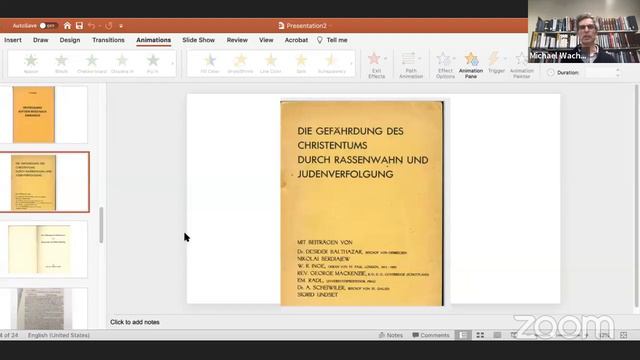This screenshot has width=640, height=360.
Task: Click the Tell me search field
Action: (332, 40)
